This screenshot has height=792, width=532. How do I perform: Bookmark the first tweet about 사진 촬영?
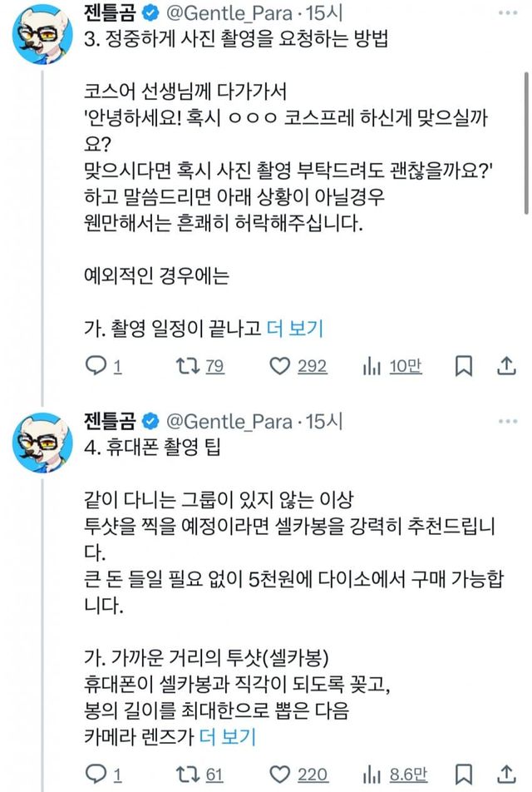pyautogui.click(x=465, y=366)
